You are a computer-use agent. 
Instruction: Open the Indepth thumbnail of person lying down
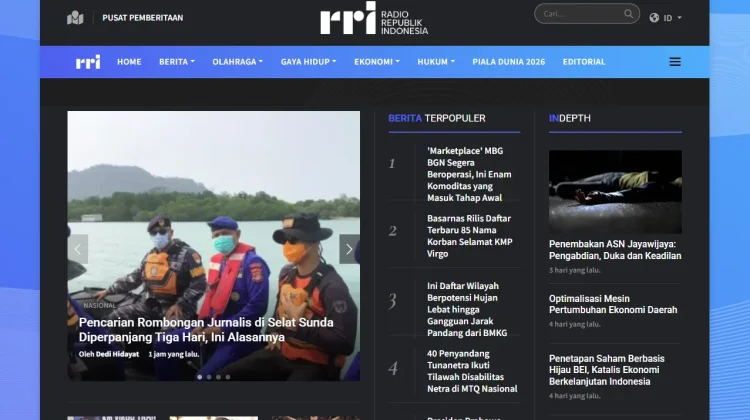pos(615,192)
